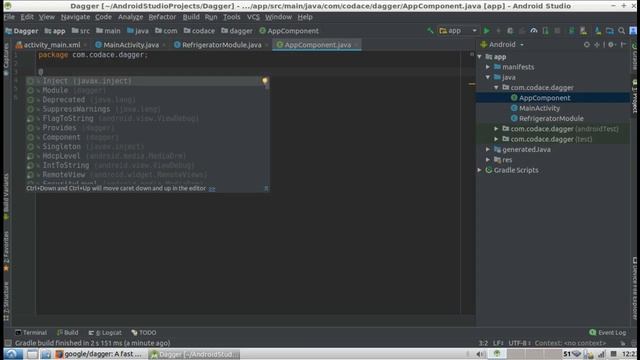The image size is (640, 360).
Task: Expand com.codace.dagger (androidTest) package
Action: pos(497,129)
